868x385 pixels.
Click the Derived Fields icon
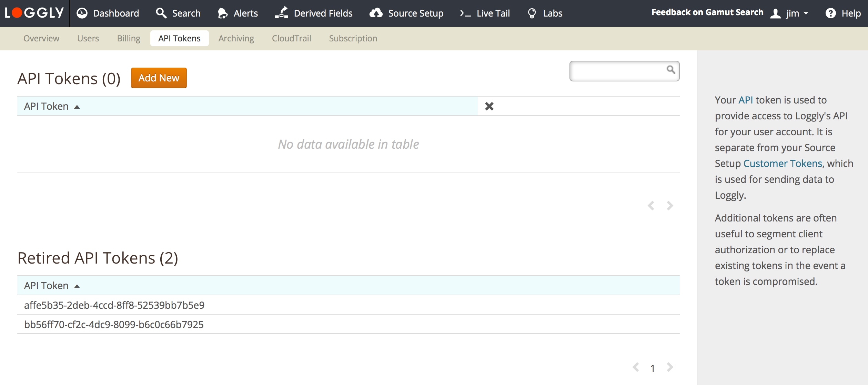(x=282, y=13)
